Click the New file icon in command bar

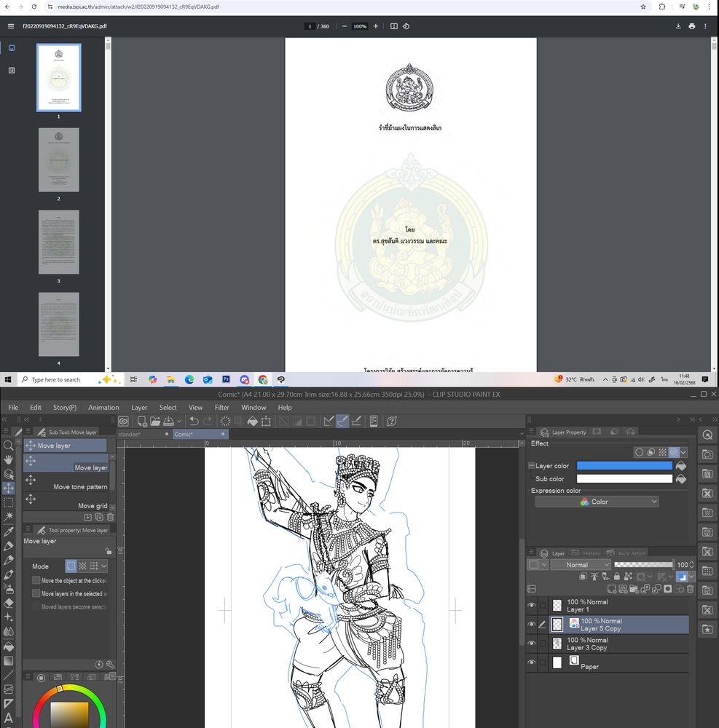coord(141,421)
